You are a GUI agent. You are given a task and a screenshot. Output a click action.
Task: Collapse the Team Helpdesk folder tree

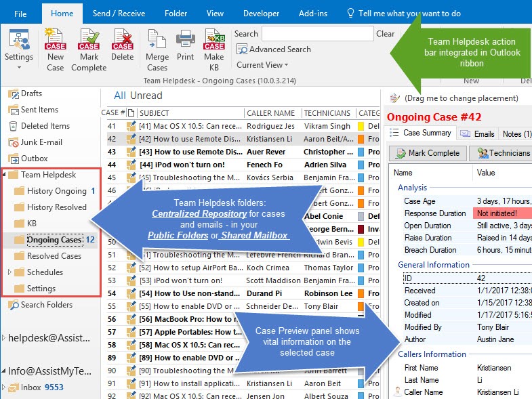pos(5,175)
